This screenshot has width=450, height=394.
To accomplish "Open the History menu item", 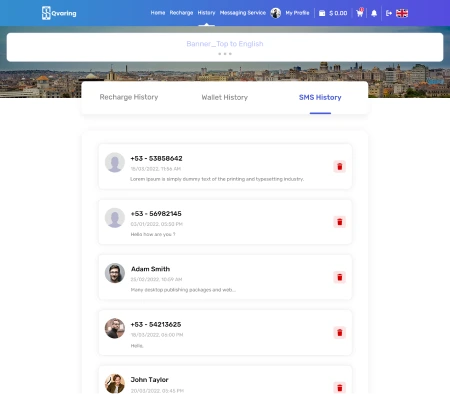I will point(206,13).
